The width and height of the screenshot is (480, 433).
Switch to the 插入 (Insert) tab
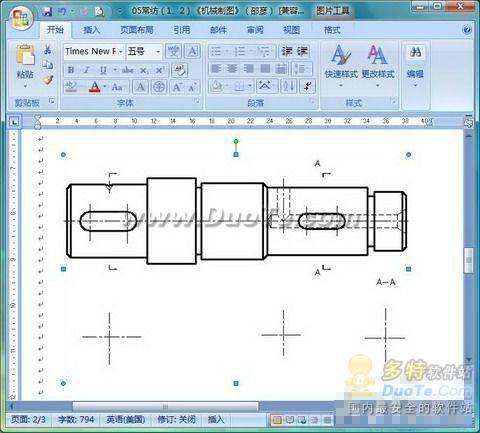coord(91,30)
